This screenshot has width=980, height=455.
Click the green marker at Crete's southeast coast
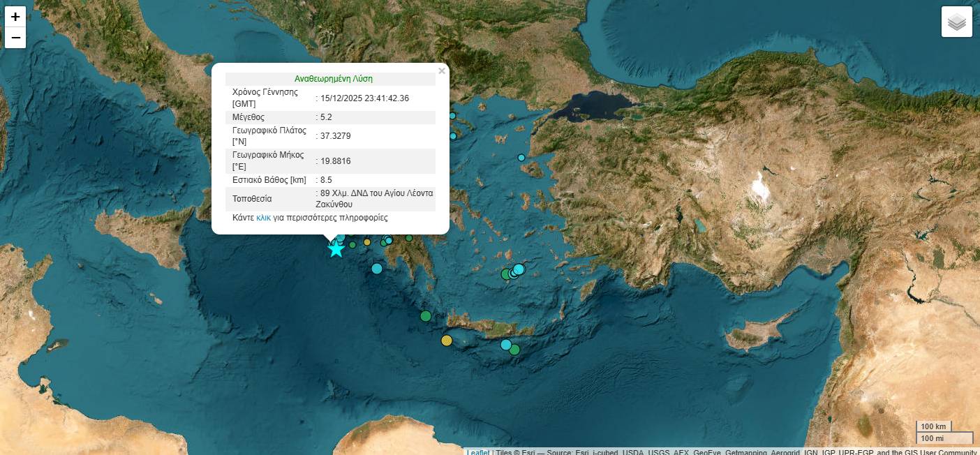coord(515,350)
